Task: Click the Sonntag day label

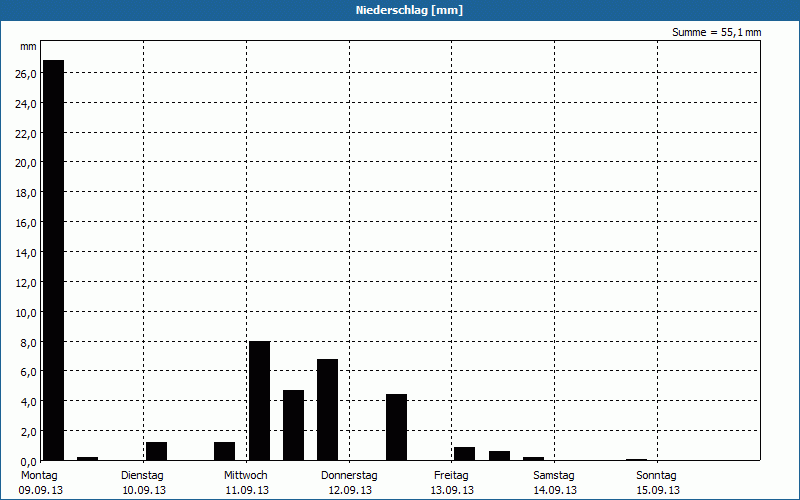Action: click(x=657, y=475)
